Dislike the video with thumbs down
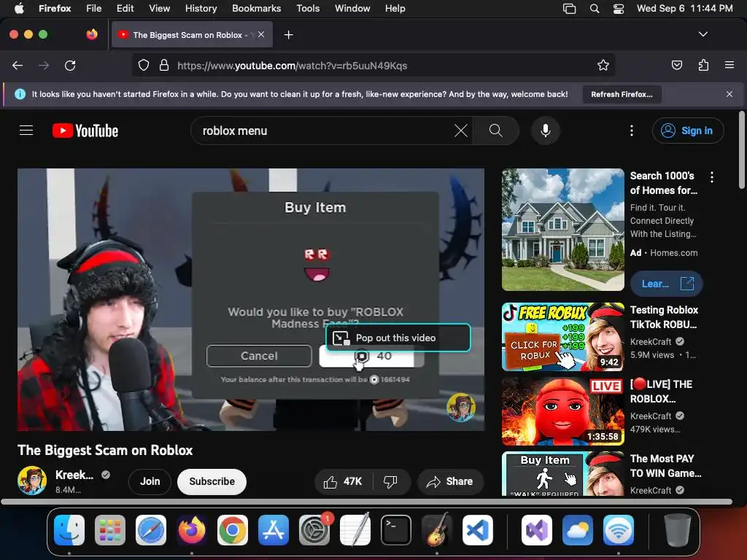The image size is (747, 560). [391, 481]
